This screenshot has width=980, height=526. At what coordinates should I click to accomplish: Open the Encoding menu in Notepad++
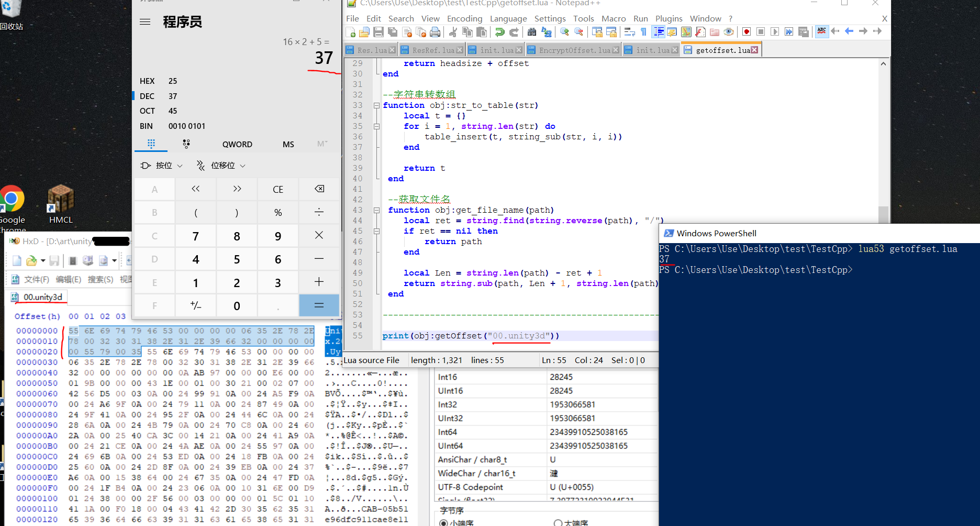(464, 18)
